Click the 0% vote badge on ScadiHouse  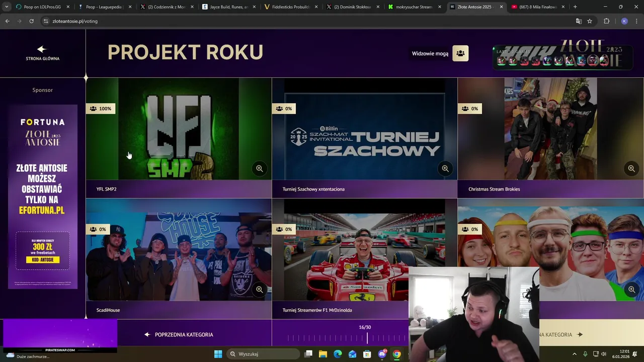click(x=98, y=229)
